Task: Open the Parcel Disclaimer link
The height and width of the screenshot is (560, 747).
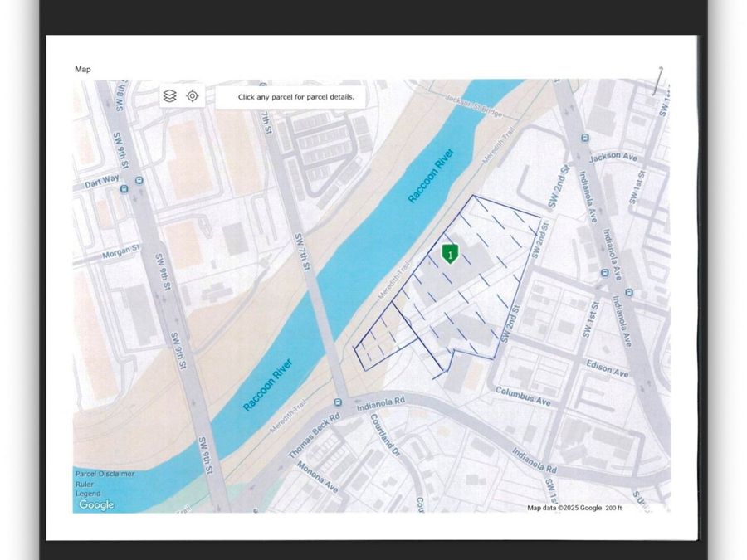Action: tap(105, 474)
